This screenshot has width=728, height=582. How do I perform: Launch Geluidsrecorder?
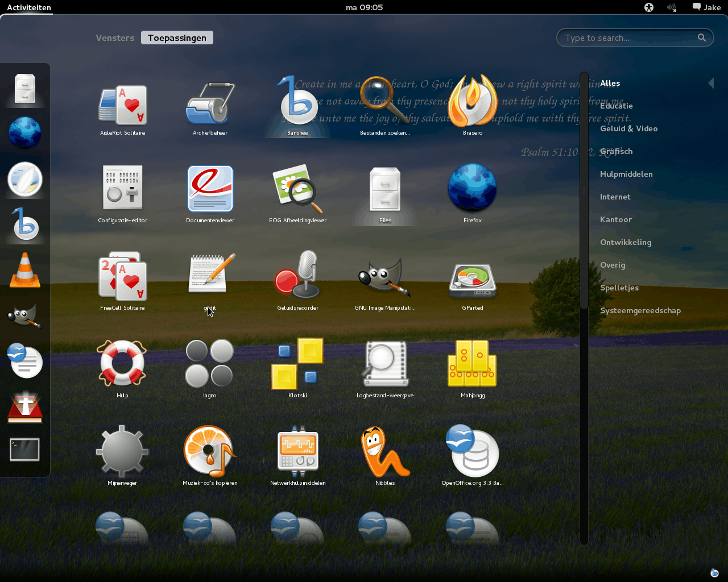pos(297,281)
